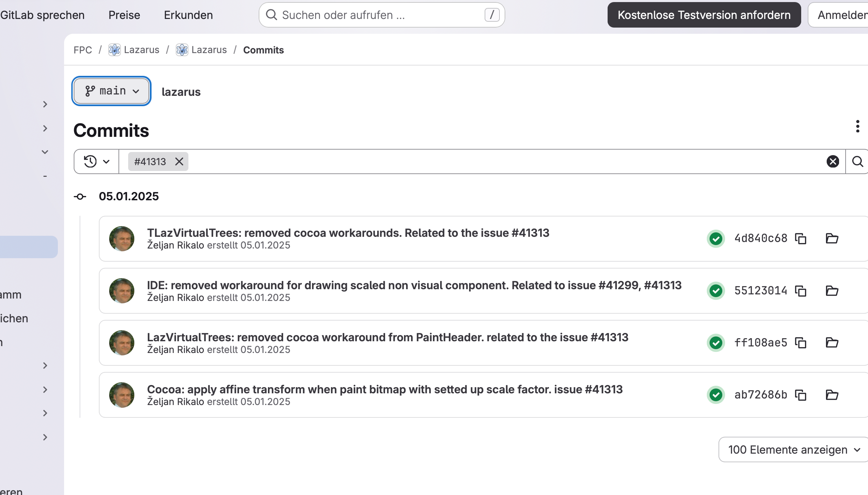Clear the commit search field
Viewport: 868px width, 495px height.
pos(833,162)
